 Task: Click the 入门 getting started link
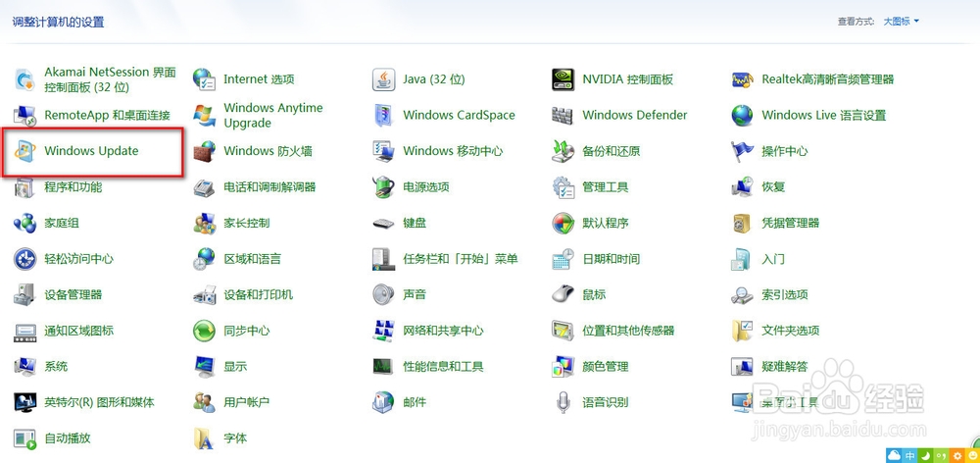coord(773,258)
